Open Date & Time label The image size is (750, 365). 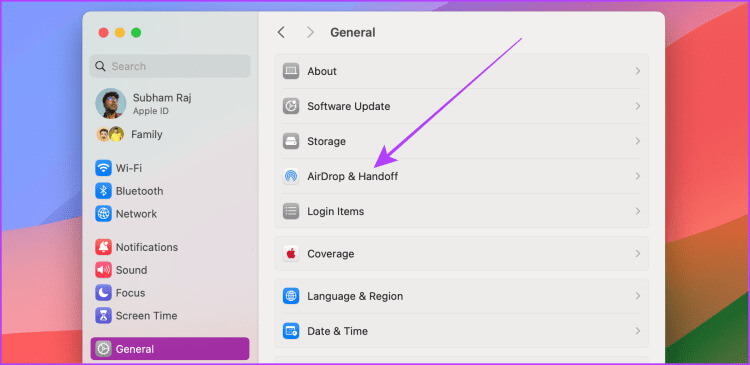point(337,331)
